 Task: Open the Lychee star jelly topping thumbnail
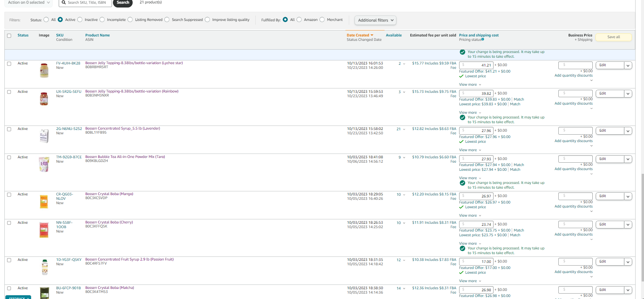pyautogui.click(x=44, y=71)
